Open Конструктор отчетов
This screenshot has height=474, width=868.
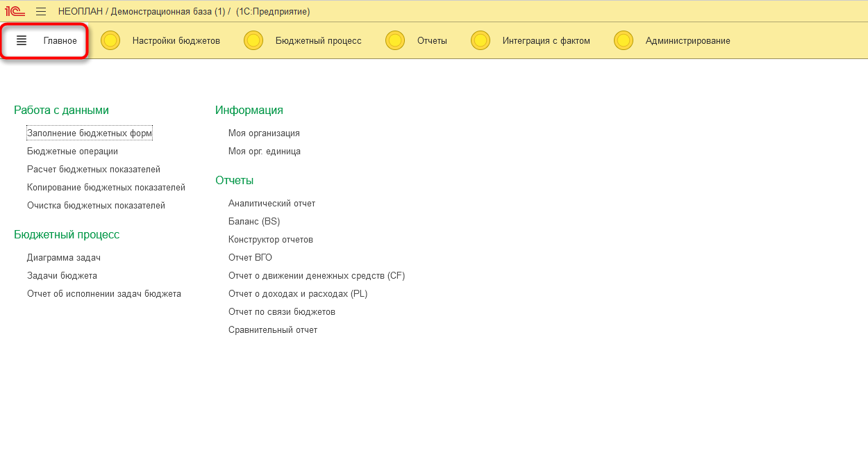click(271, 239)
